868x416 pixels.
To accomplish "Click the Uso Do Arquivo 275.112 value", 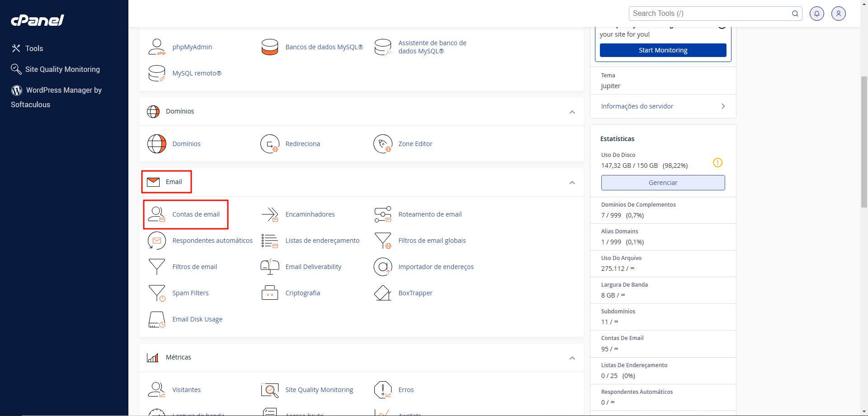I will coord(613,269).
